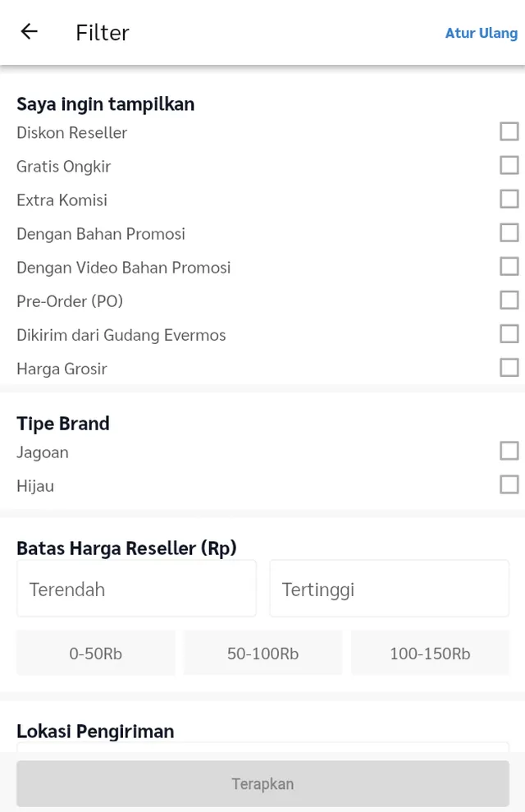This screenshot has width=525, height=812.
Task: Tap the back arrow icon
Action: point(30,32)
